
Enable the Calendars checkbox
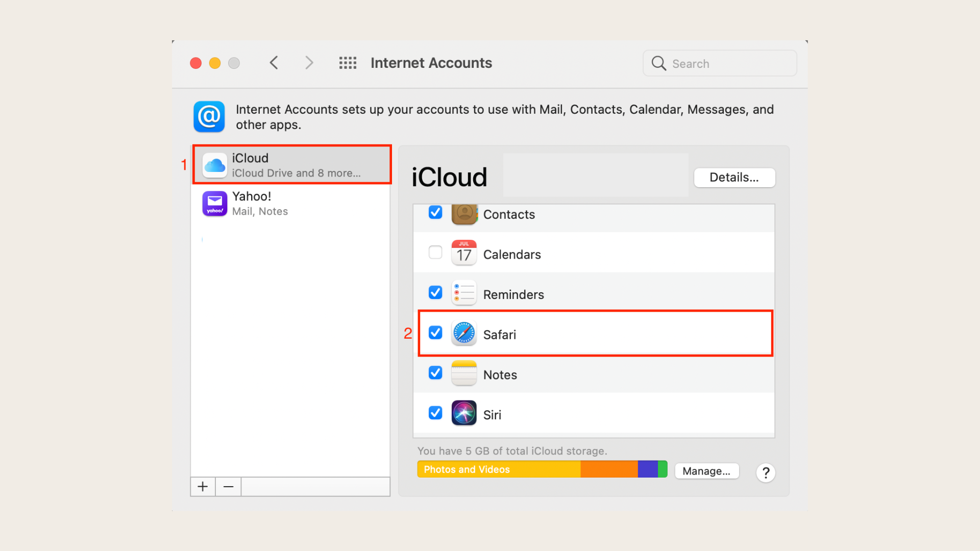(435, 252)
